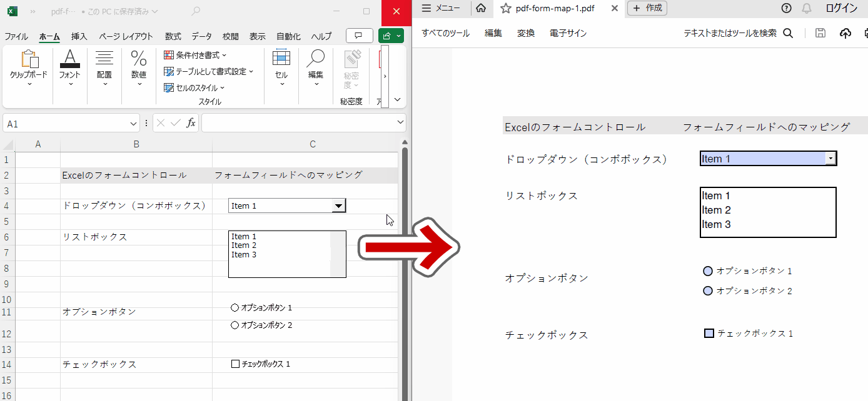868x401 pixels.
Task: Open the PDF Item 1 combo box dropdown
Action: 830,159
